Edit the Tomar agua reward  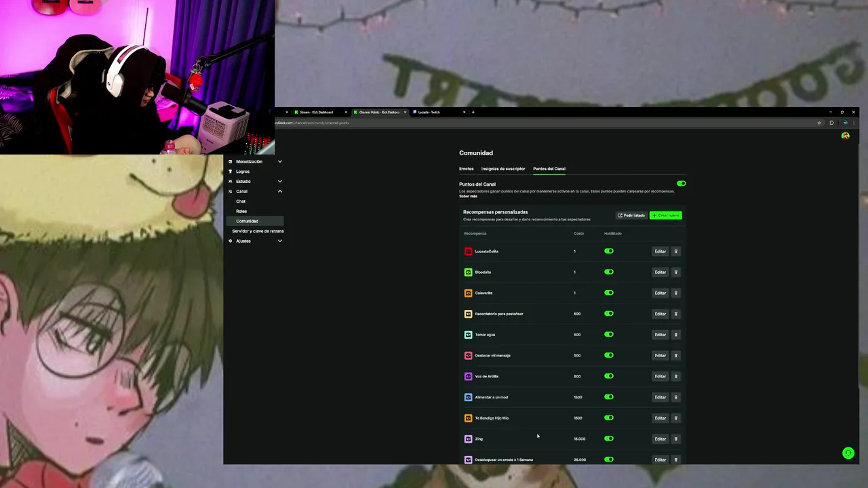tap(660, 335)
